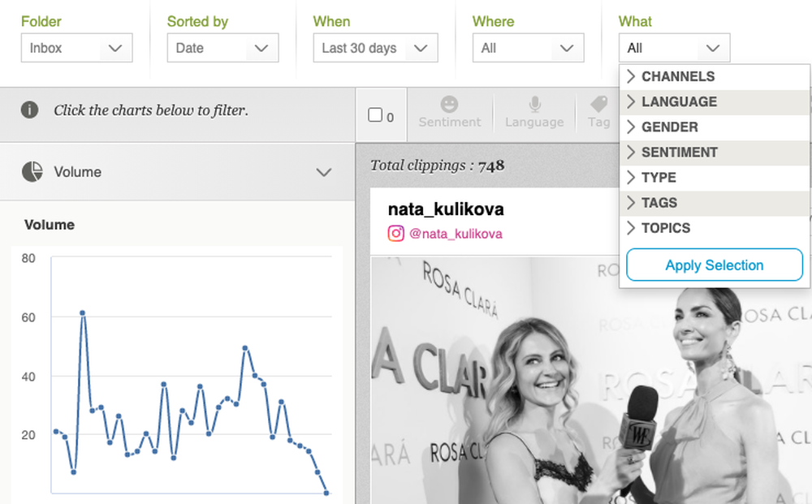Expand the SENTIMENT filter group
812x504 pixels.
tap(679, 152)
